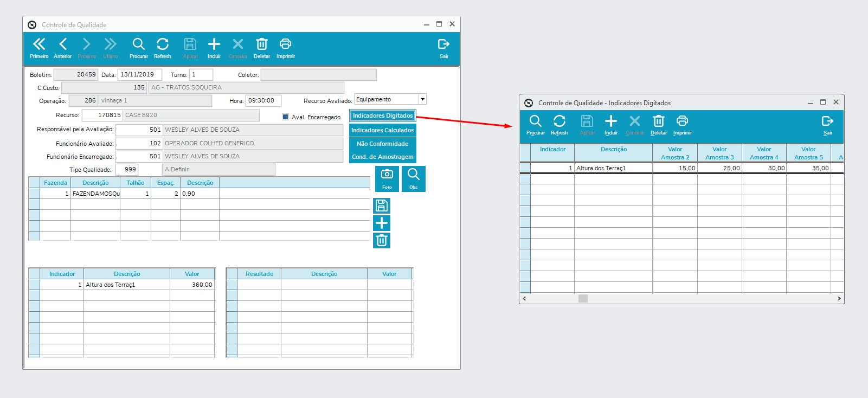Click the Talhão column header
The height and width of the screenshot is (398, 868).
(136, 183)
